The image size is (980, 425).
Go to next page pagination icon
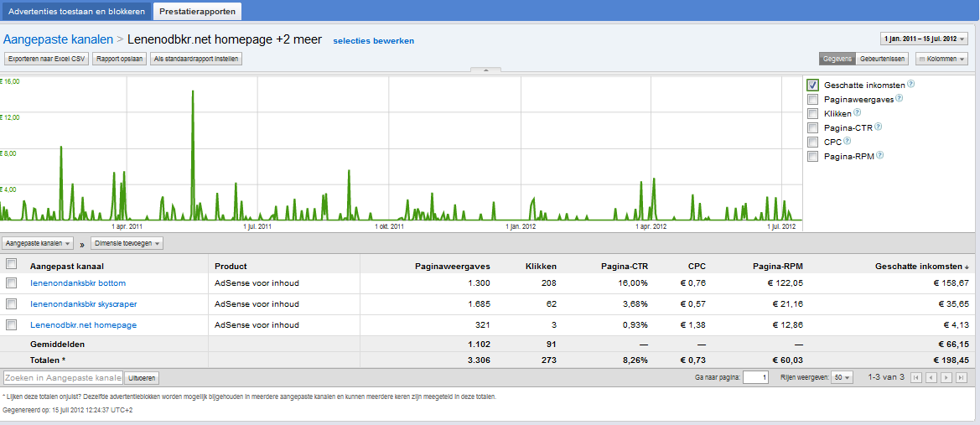(x=946, y=377)
